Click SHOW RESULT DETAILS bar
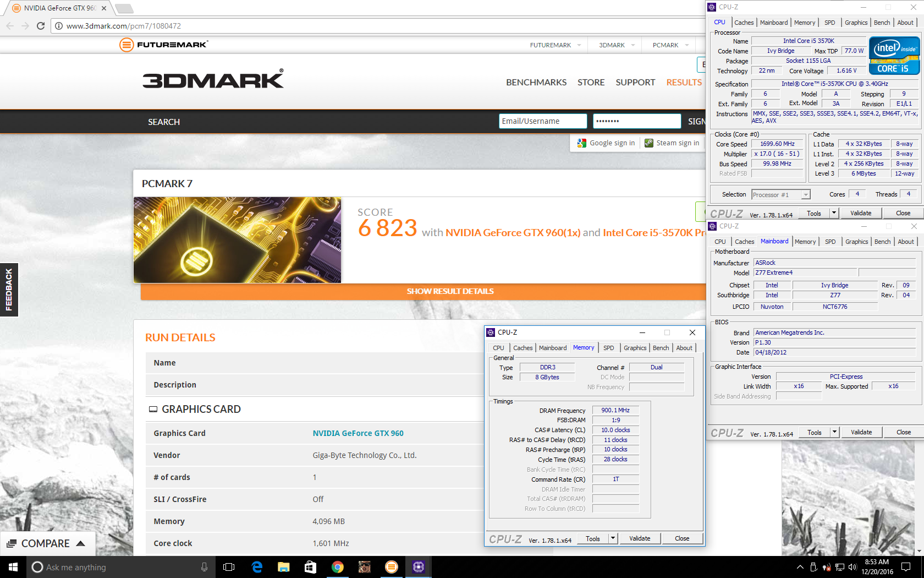 coord(424,291)
